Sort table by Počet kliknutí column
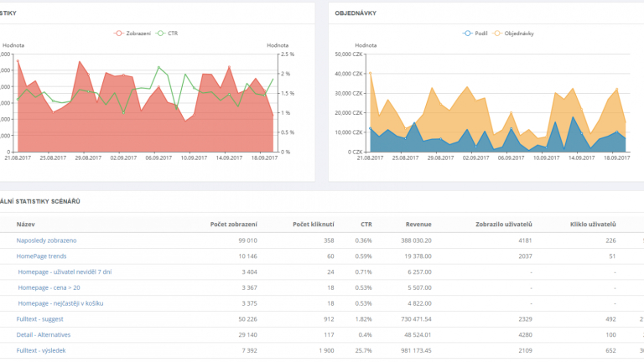Screen dimensions: 644x362 [314, 224]
